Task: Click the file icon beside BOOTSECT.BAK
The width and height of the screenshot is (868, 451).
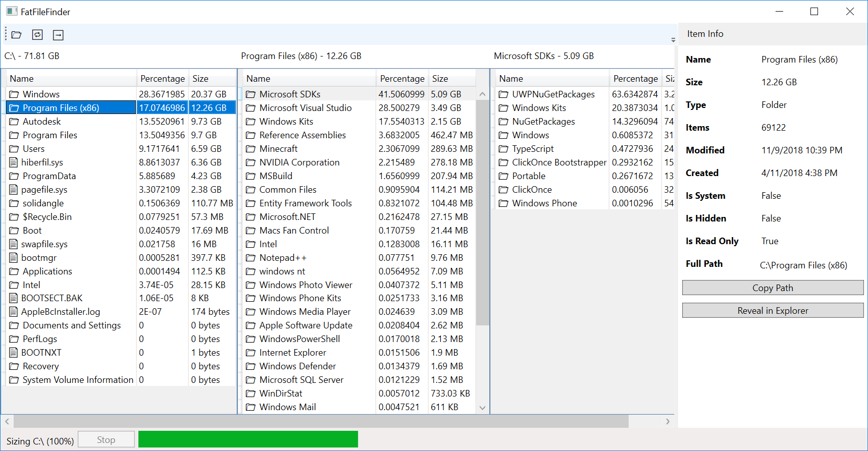Action: (x=14, y=298)
